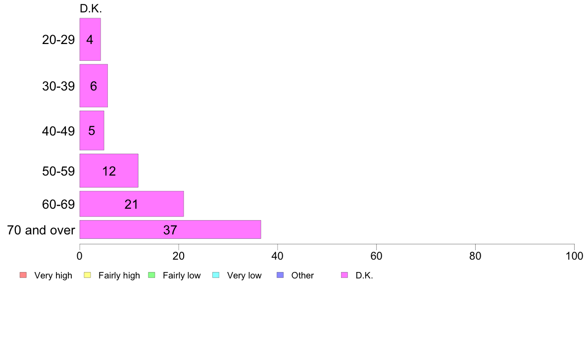Click the Other blue legend swatch
The width and height of the screenshot is (588, 364).
point(280,275)
